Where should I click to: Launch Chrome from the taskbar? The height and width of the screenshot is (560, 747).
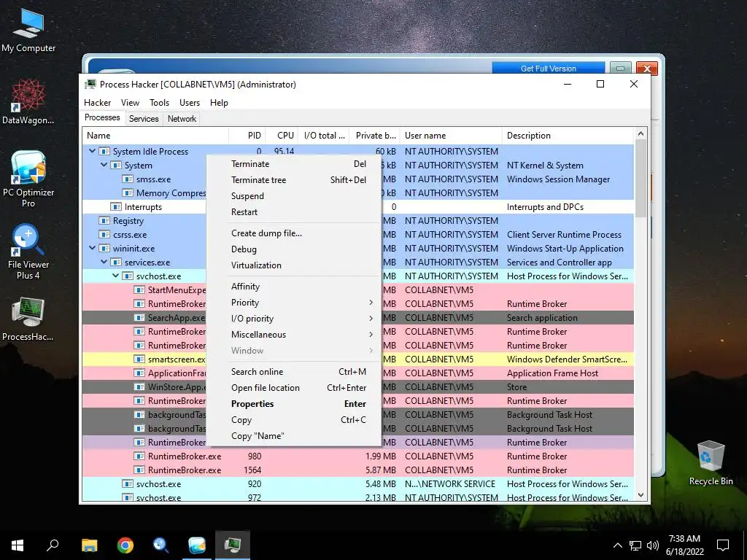tap(125, 545)
